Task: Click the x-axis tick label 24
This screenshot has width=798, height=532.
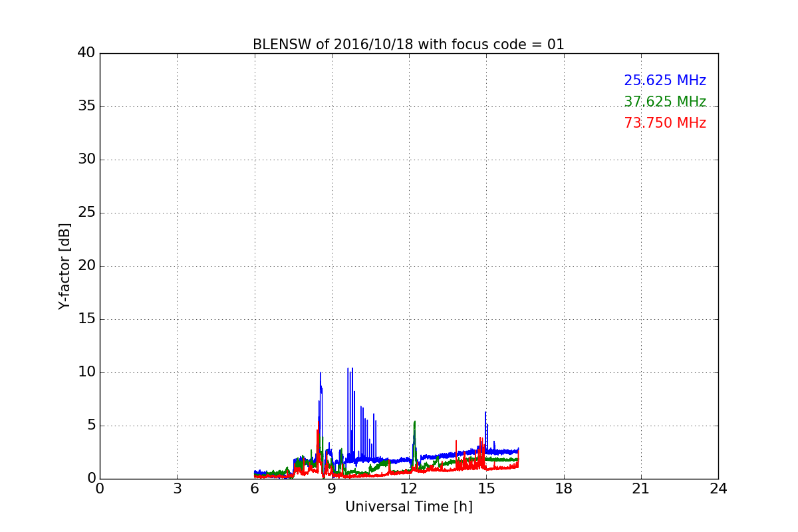Action: 718,489
